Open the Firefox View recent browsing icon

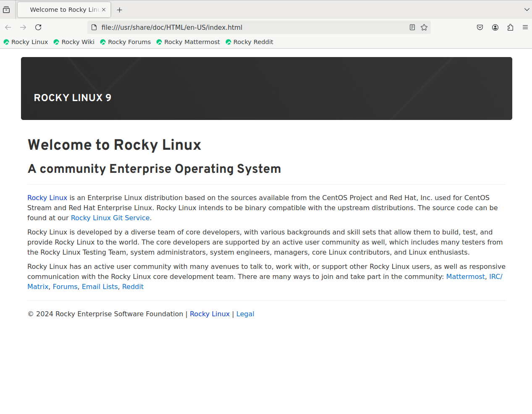[x=6, y=10]
